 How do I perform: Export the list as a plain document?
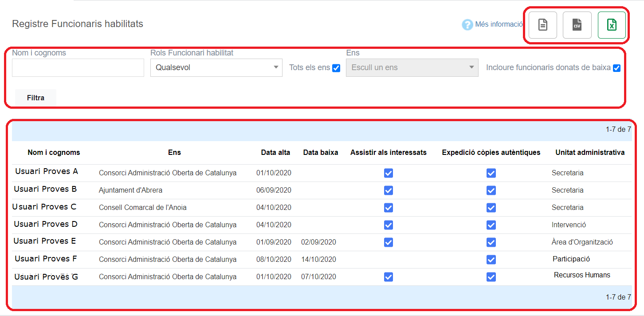click(x=542, y=25)
